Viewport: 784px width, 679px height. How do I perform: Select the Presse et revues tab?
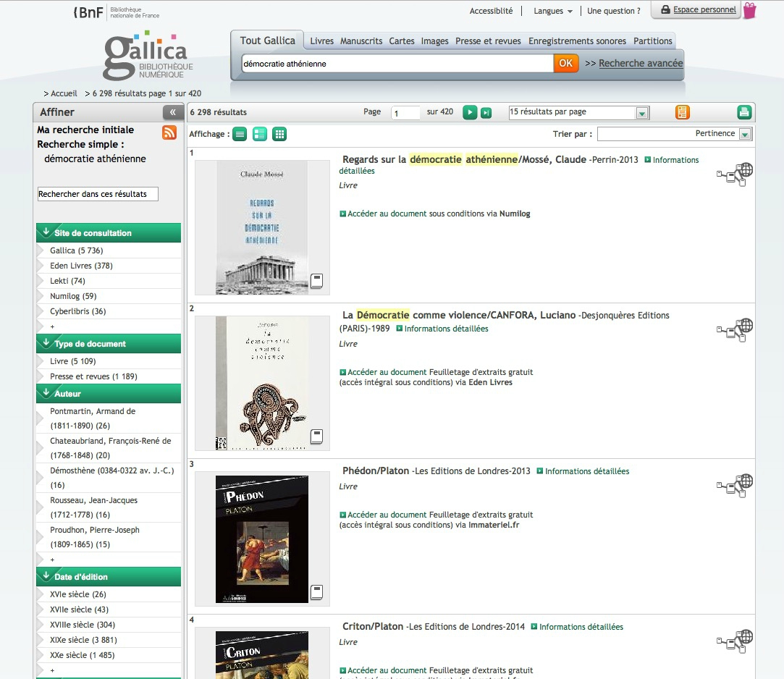tap(488, 41)
